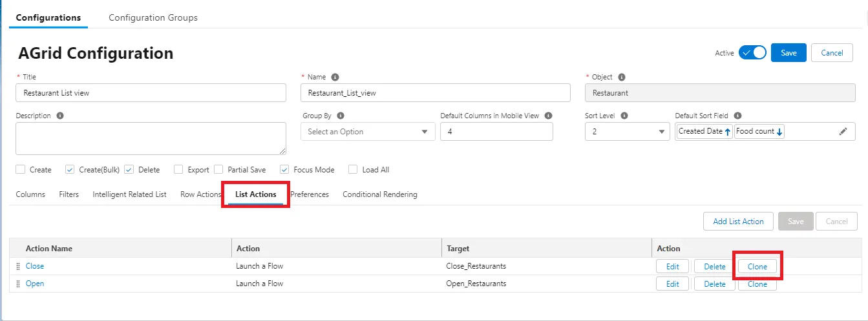Click the Default Sort Field info icon

(737, 116)
